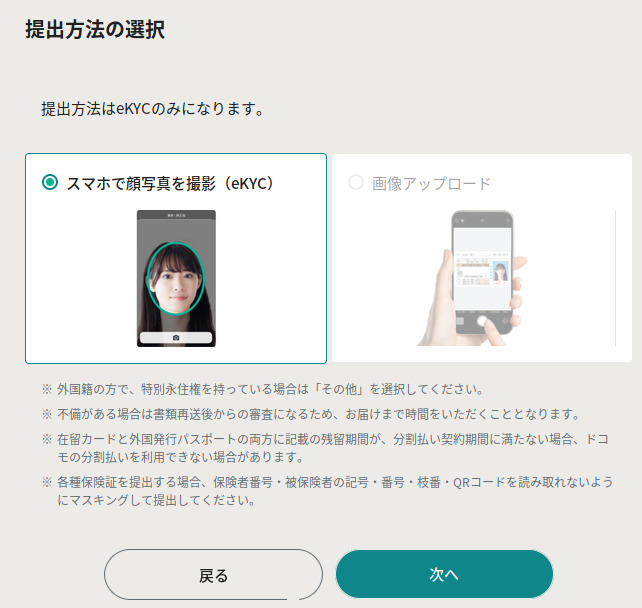Click the 次へ next button

tap(444, 574)
